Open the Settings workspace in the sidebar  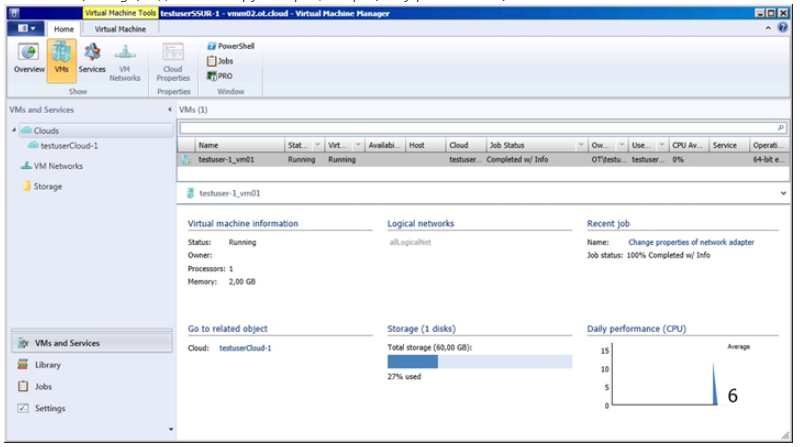tap(50, 408)
